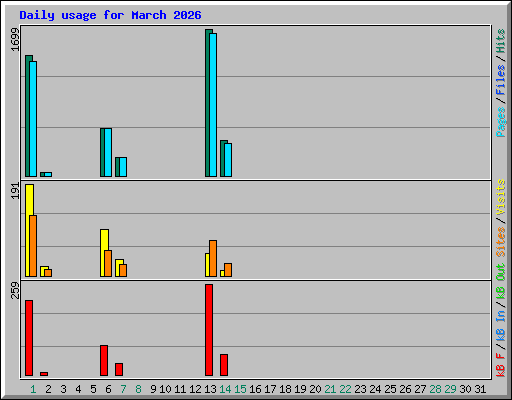Click the 259 kB axis value
Screen dimensions: 512x400
pyautogui.click(x=15, y=290)
